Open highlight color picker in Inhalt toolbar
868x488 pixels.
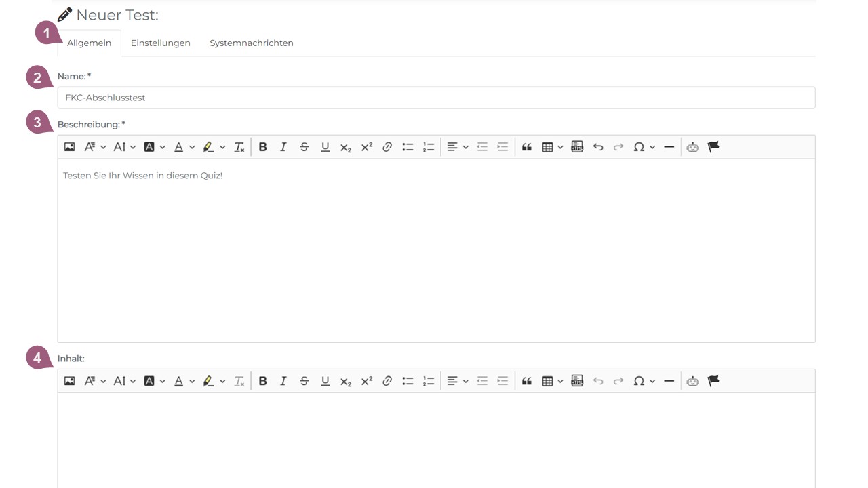point(213,381)
